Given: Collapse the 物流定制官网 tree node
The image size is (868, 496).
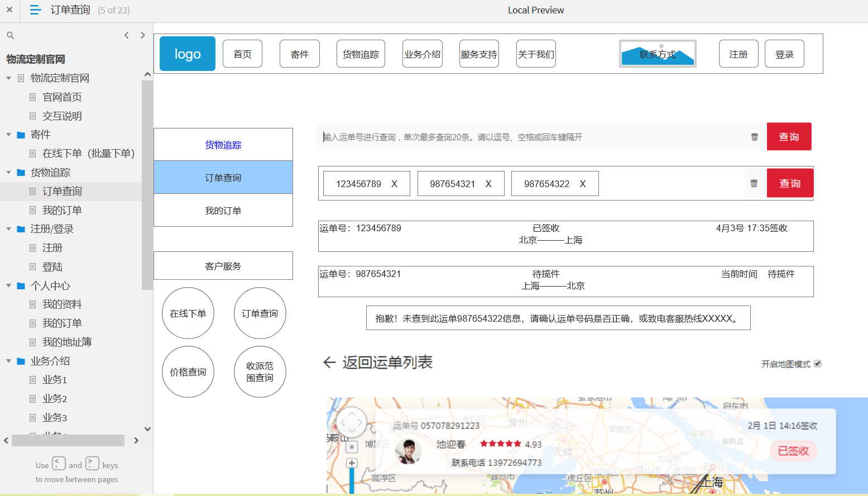Looking at the screenshot, I should point(8,78).
